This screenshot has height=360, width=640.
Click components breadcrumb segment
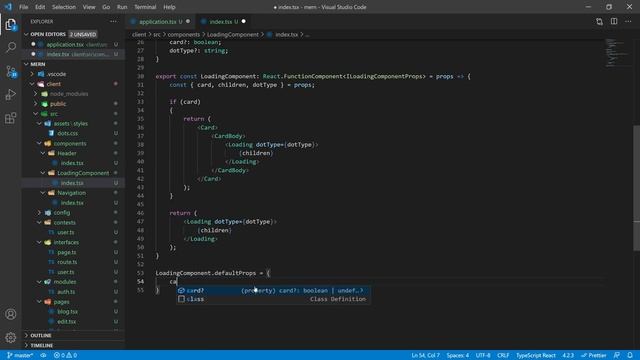tap(184, 35)
